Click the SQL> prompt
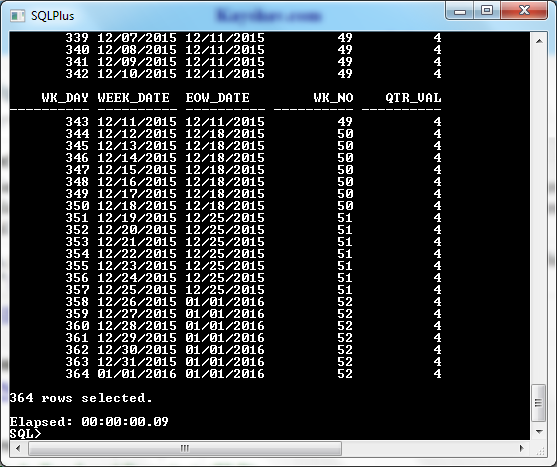Screen dimensions: 558x469 point(25,434)
